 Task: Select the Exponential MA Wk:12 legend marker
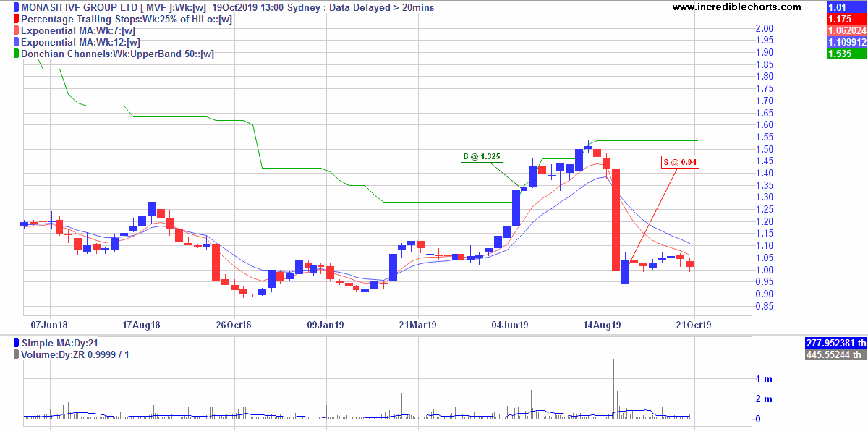click(x=17, y=42)
